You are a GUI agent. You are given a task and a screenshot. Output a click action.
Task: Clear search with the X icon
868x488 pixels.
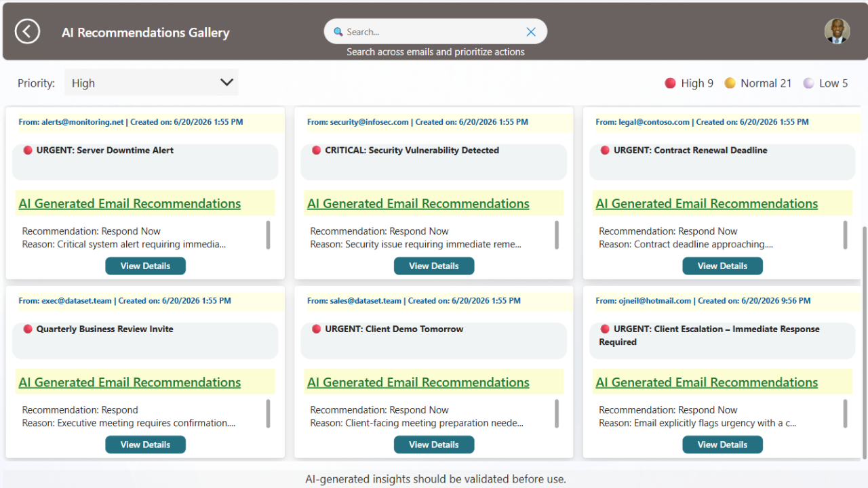[531, 32]
